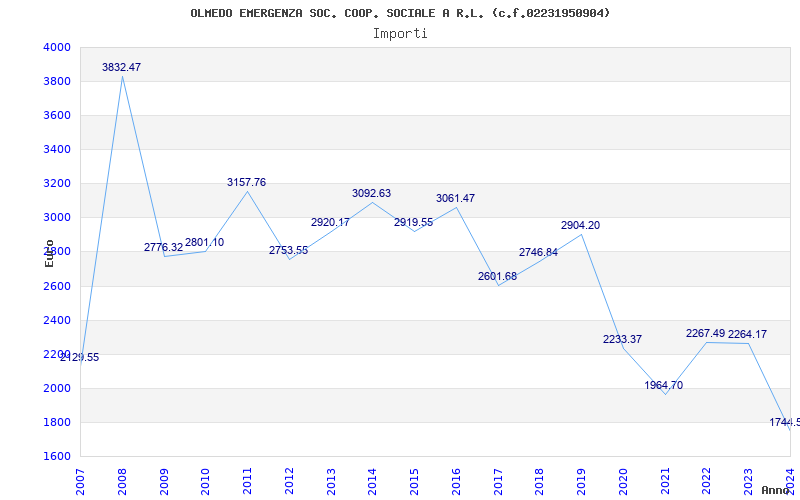800x500 pixels.
Task: Click the x-axis year 2017
Action: point(498,482)
